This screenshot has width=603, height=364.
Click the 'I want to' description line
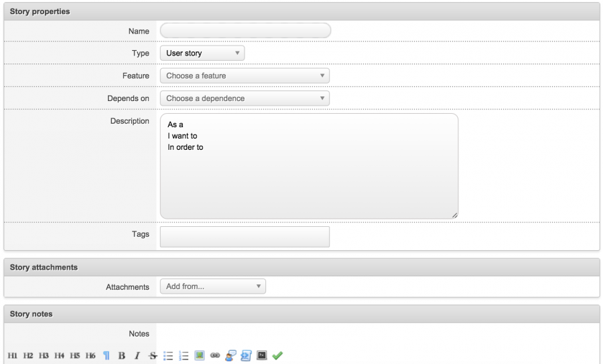point(182,136)
